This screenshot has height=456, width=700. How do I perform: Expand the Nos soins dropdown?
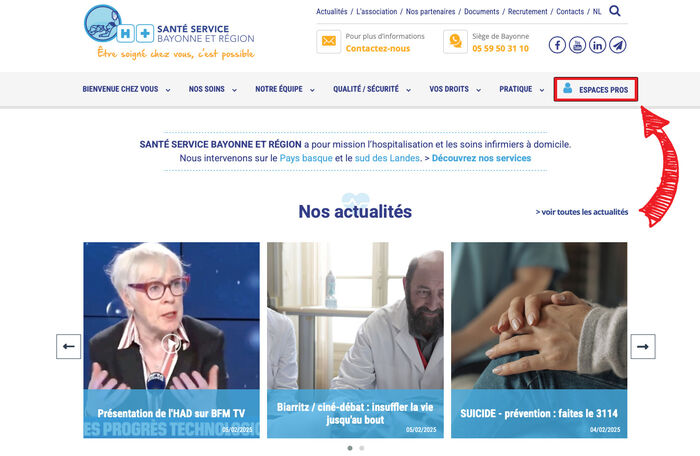212,89
